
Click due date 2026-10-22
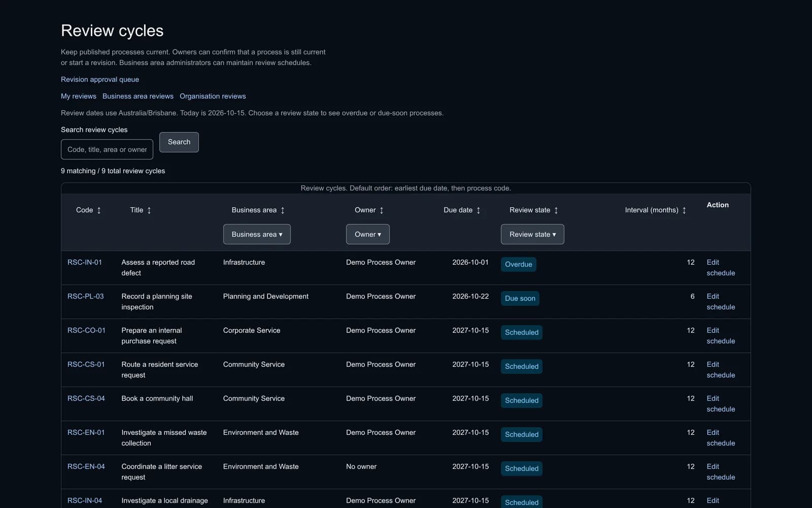(x=470, y=296)
